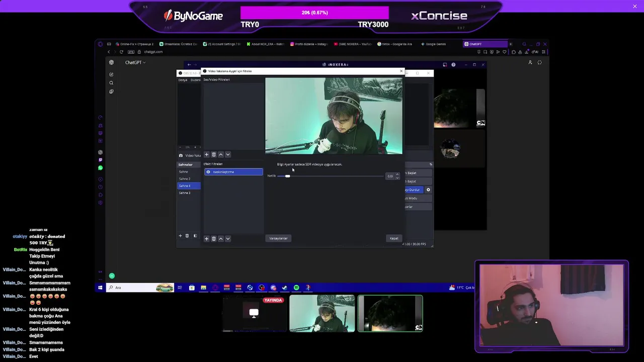Open a new browser tab with plus
This screenshot has height=362, width=644.
click(511, 44)
